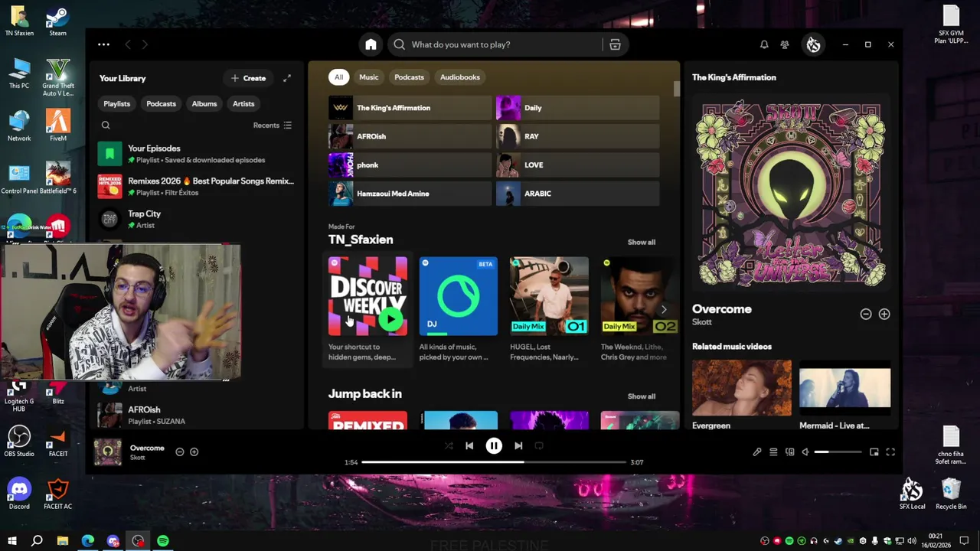Open Evergreen related music video
The height and width of the screenshot is (551, 980).
click(x=742, y=395)
